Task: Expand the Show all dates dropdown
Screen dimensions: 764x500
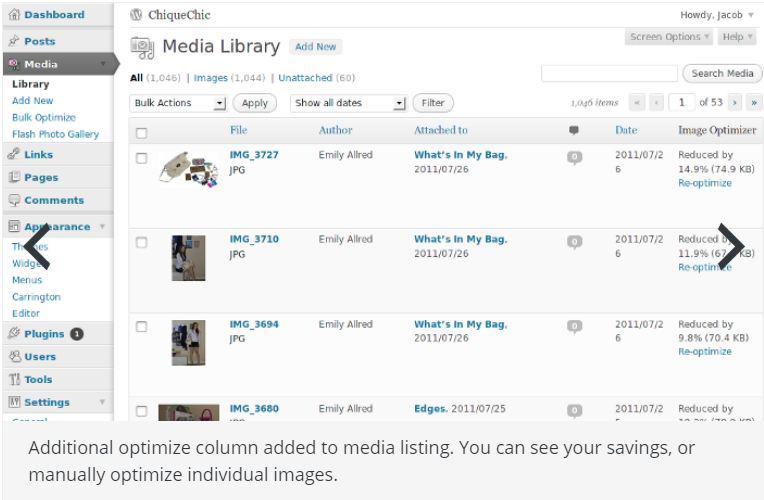Action: click(349, 103)
